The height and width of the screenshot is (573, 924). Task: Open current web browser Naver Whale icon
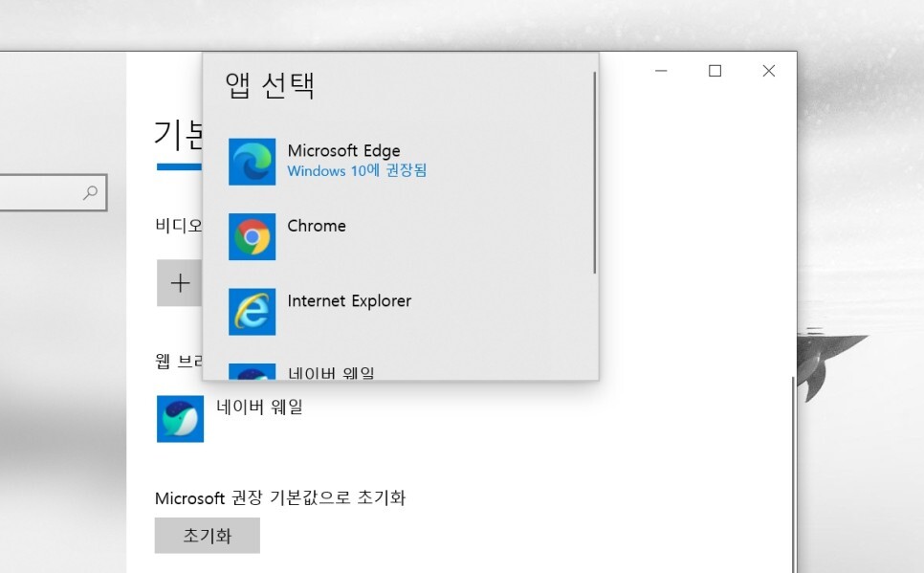pos(180,419)
